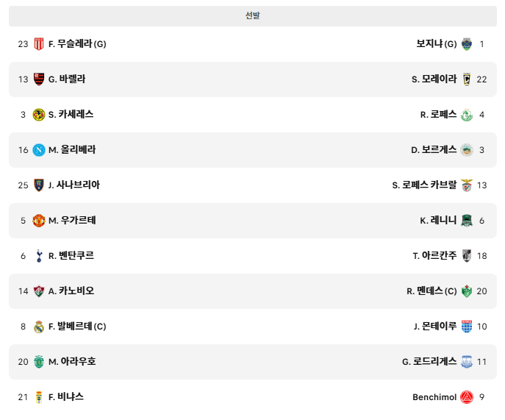The width and height of the screenshot is (505, 420).
Task: Click the Benfica crest beside S. 로페스 카브랄
Action: [467, 185]
